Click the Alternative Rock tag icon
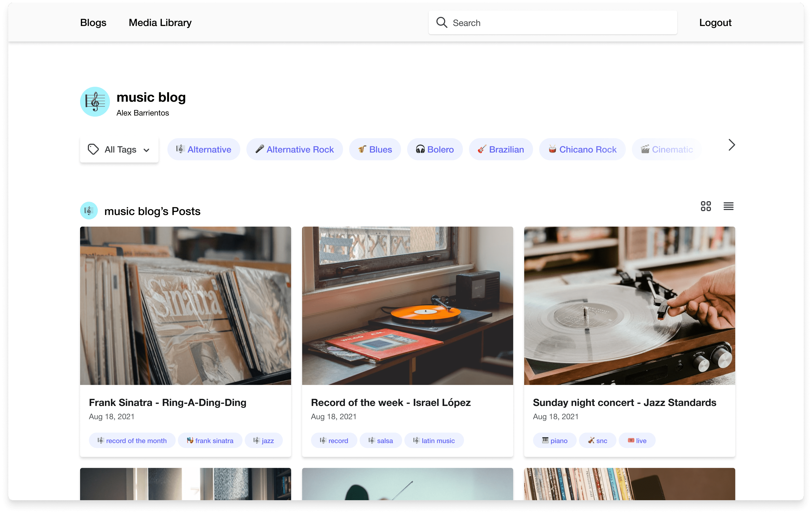812x514 pixels. click(259, 149)
